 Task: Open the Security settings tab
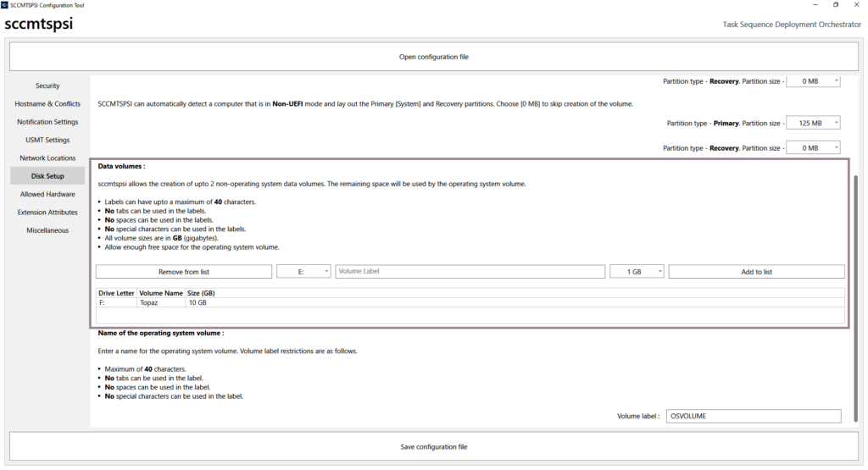pyautogui.click(x=47, y=86)
